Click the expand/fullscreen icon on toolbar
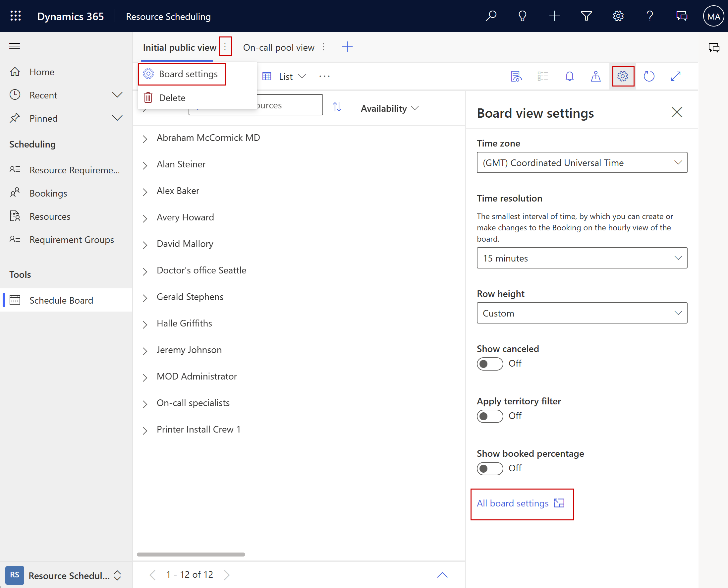Viewport: 728px width, 588px height. coord(676,76)
